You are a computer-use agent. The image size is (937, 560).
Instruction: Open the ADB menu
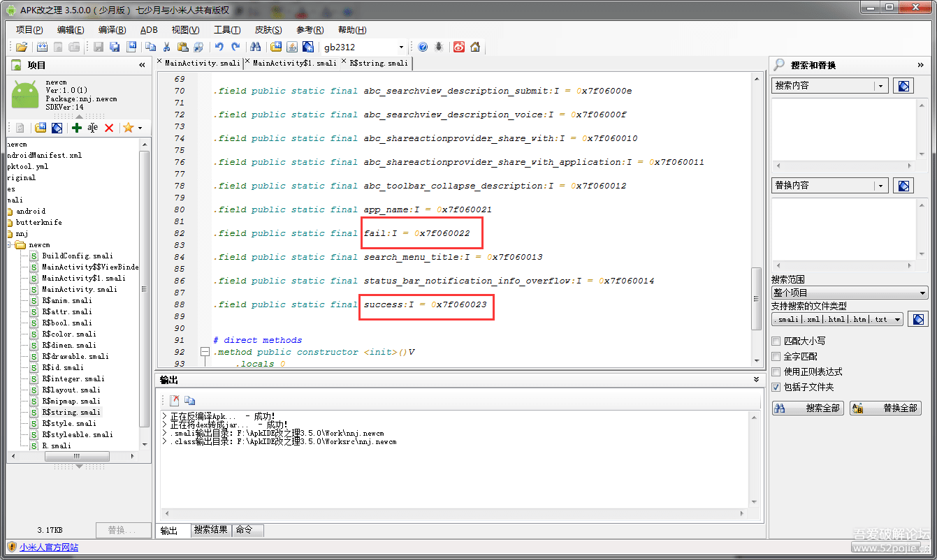[x=149, y=30]
